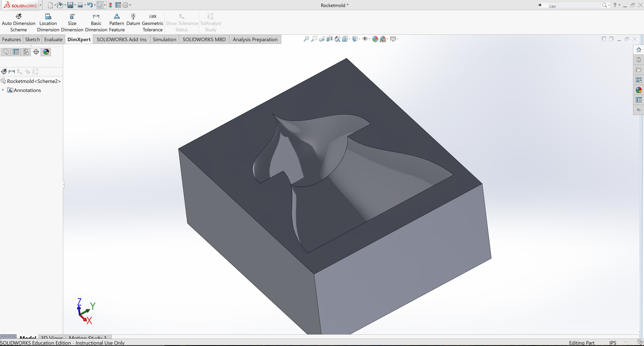
Task: Open the SOLIDWORKS MBD tab
Action: click(x=204, y=39)
